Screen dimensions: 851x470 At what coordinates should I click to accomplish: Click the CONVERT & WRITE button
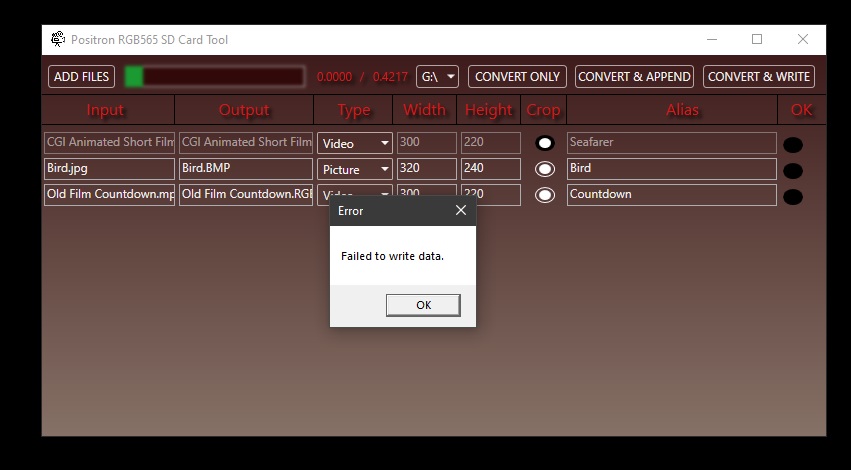[760, 77]
